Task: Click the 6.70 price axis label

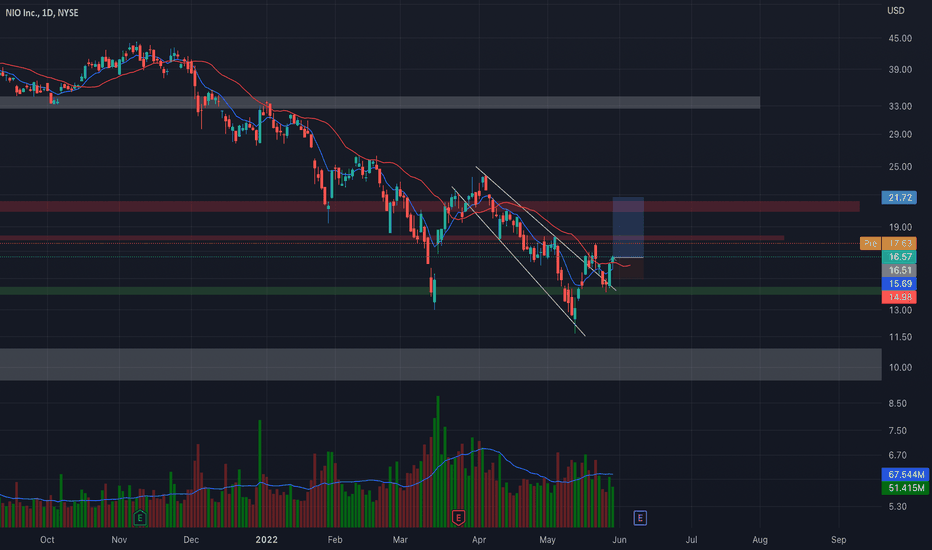Action: [x=898, y=455]
